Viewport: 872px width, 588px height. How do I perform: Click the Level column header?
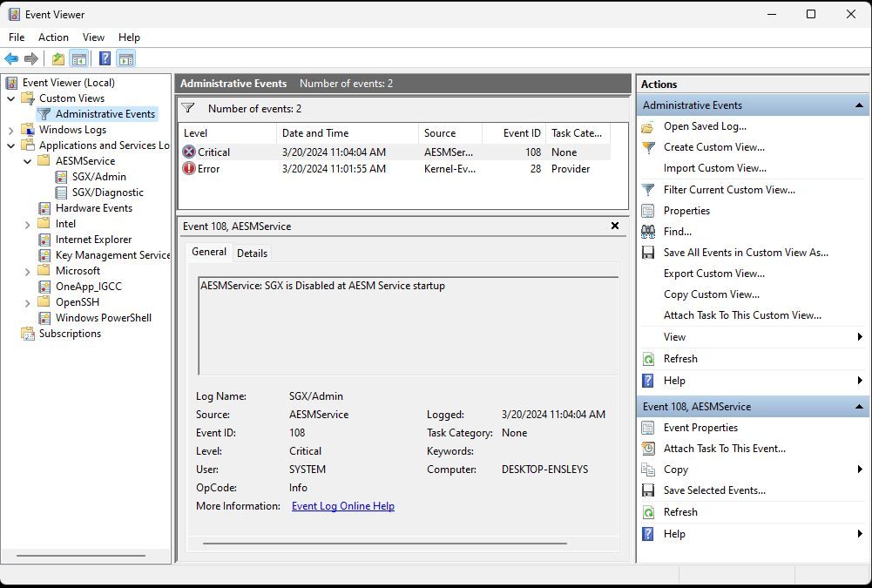227,133
